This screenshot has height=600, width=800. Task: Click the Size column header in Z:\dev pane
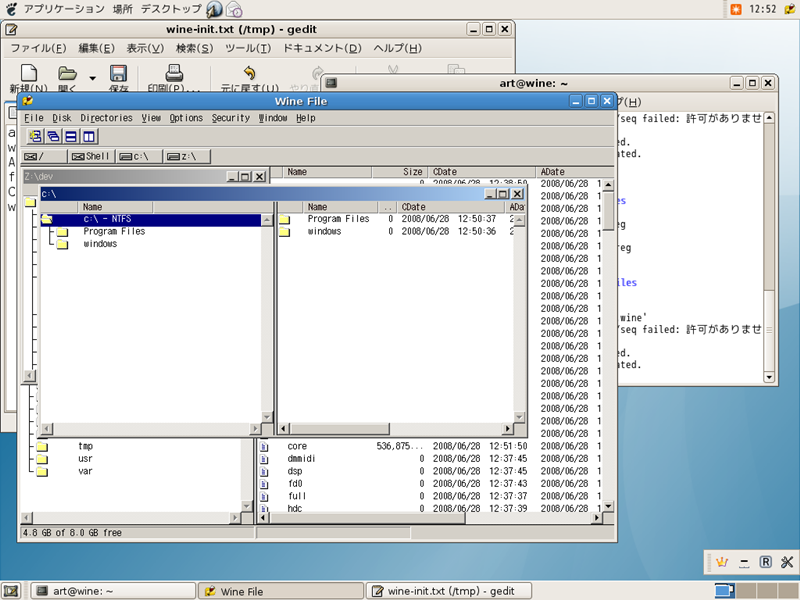[400, 172]
